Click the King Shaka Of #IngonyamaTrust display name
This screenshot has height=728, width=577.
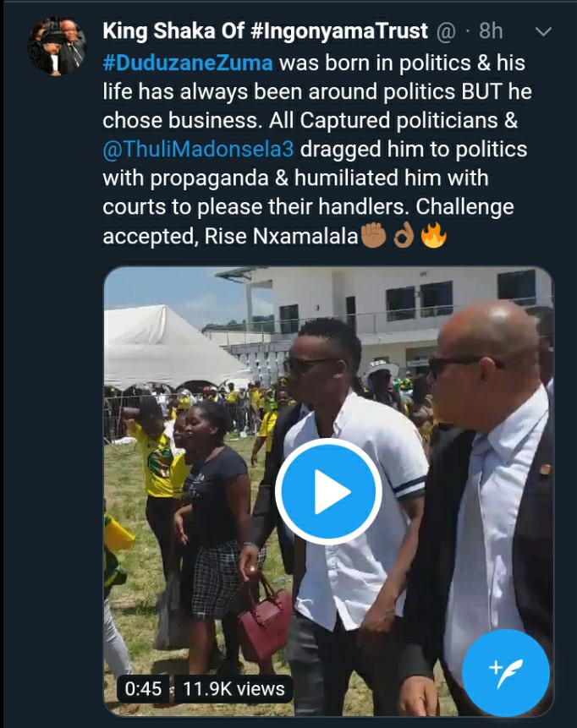266,31
